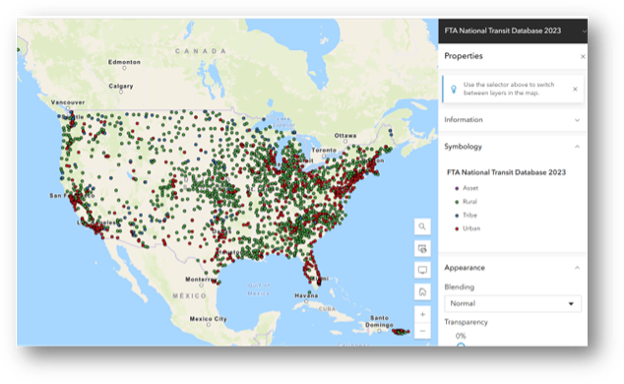Click the Transparency slider handle
624x384 pixels.
(460, 345)
